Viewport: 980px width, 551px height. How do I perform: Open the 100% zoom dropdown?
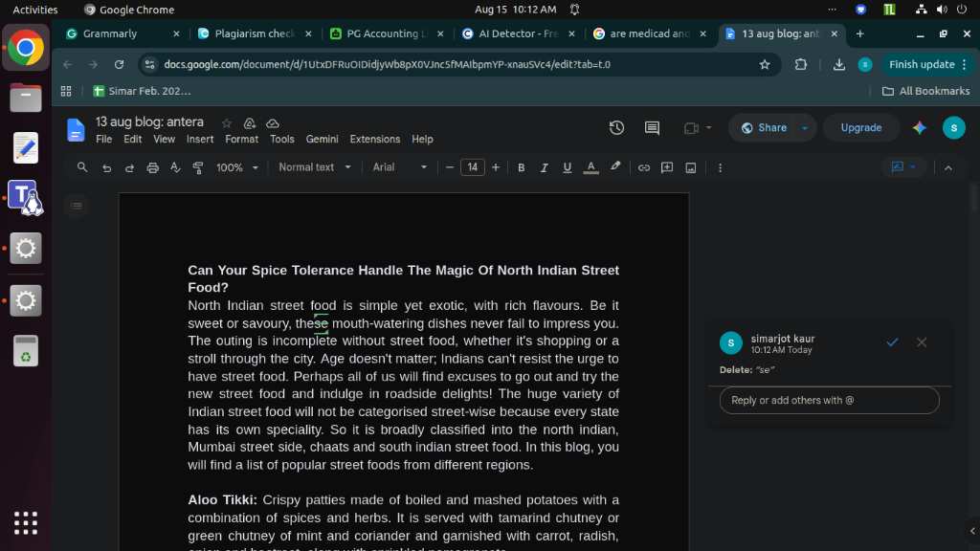point(237,167)
